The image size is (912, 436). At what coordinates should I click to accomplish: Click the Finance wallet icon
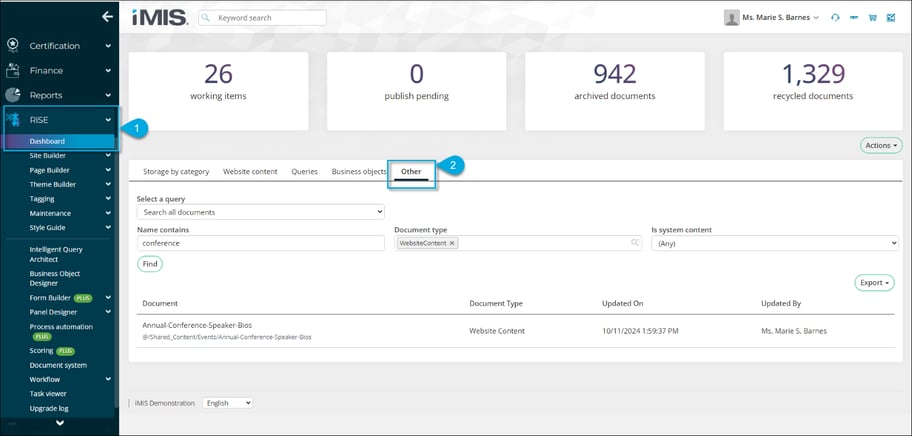click(13, 70)
